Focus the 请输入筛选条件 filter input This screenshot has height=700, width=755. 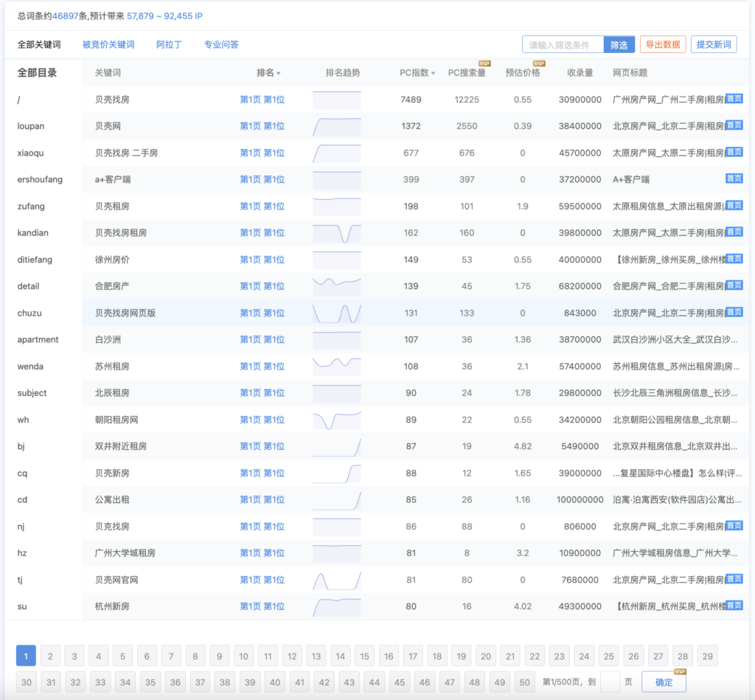point(563,45)
